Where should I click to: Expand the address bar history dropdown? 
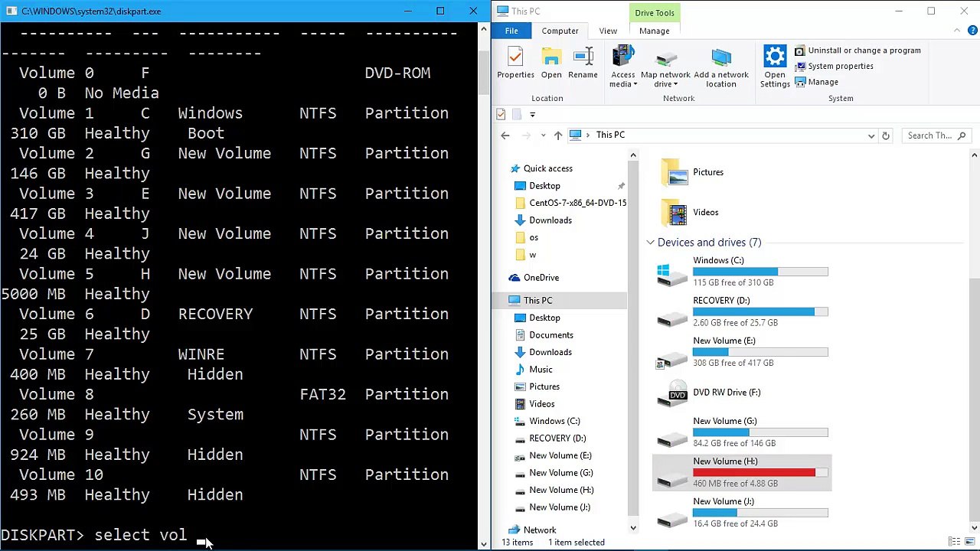pyautogui.click(x=871, y=135)
